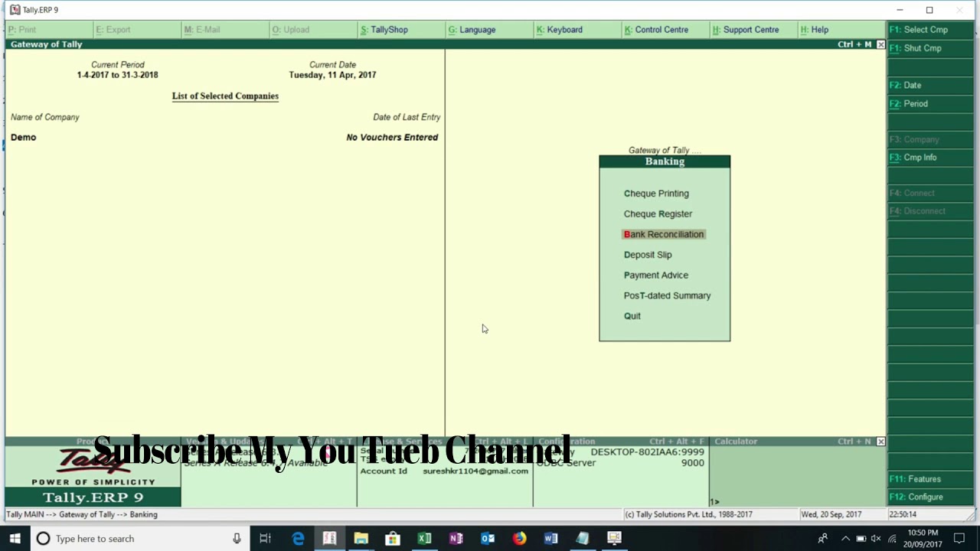Screen dimensions: 980x551
Task: Open Microsoft Store from taskbar
Action: pyautogui.click(x=392, y=539)
